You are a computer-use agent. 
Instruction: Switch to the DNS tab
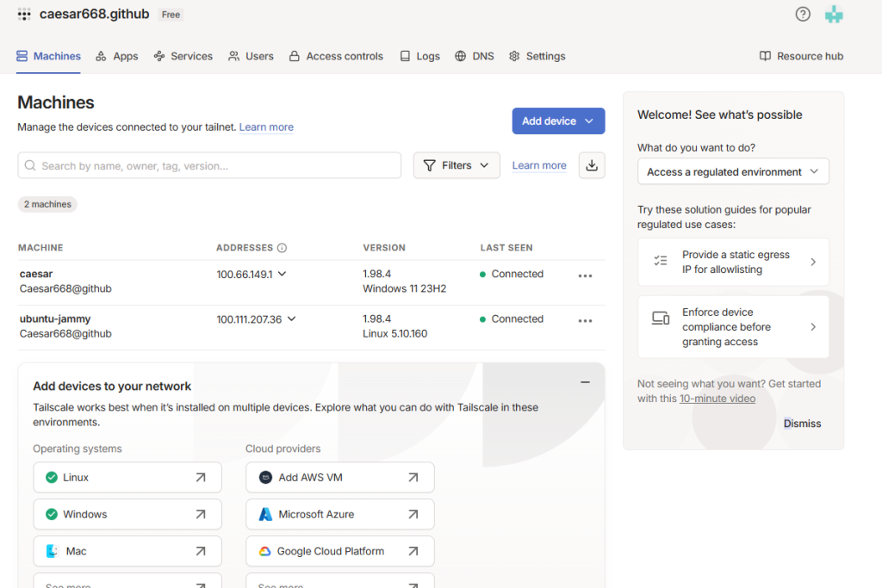pos(475,56)
